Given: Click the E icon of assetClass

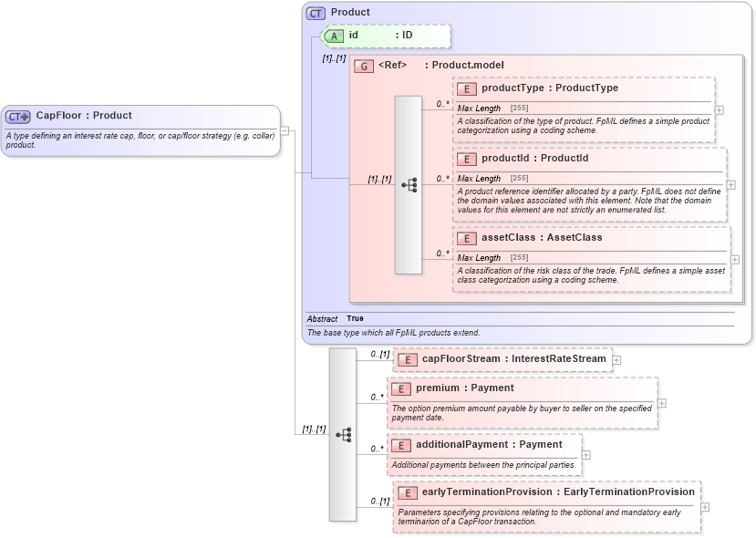Looking at the screenshot, I should point(467,238).
